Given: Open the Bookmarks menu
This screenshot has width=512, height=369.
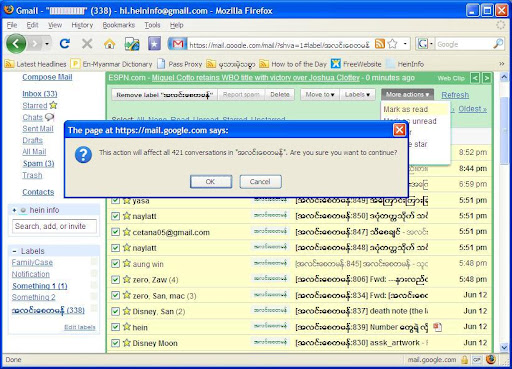Looking at the screenshot, I should (x=119, y=25).
